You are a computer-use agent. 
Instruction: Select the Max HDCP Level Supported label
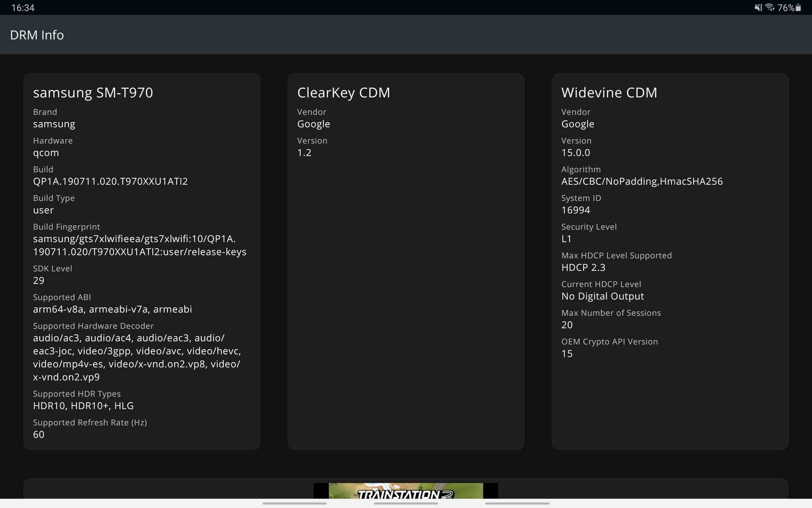click(x=616, y=256)
